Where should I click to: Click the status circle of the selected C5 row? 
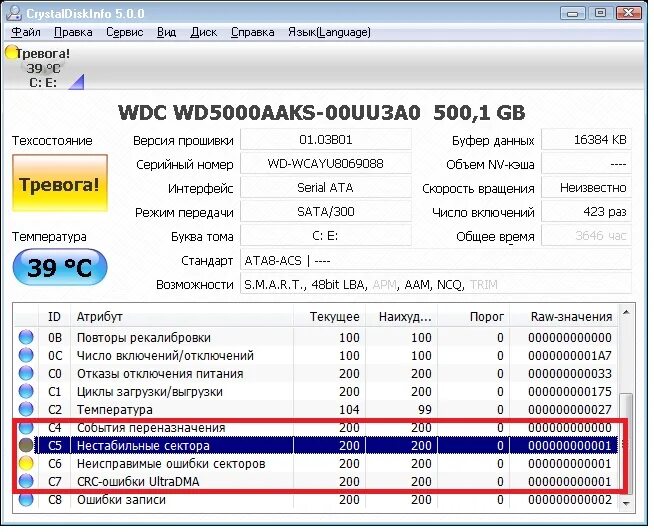26,445
